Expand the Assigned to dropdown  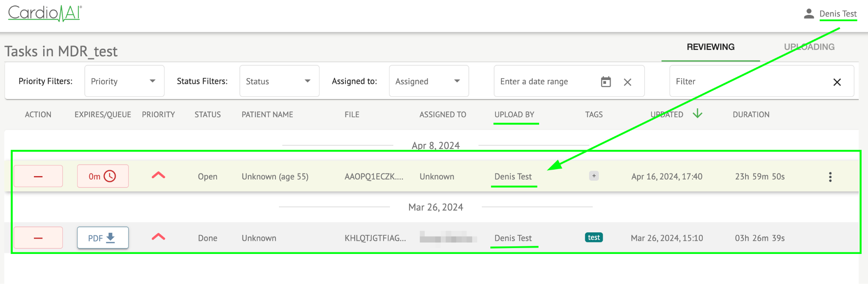coord(428,81)
